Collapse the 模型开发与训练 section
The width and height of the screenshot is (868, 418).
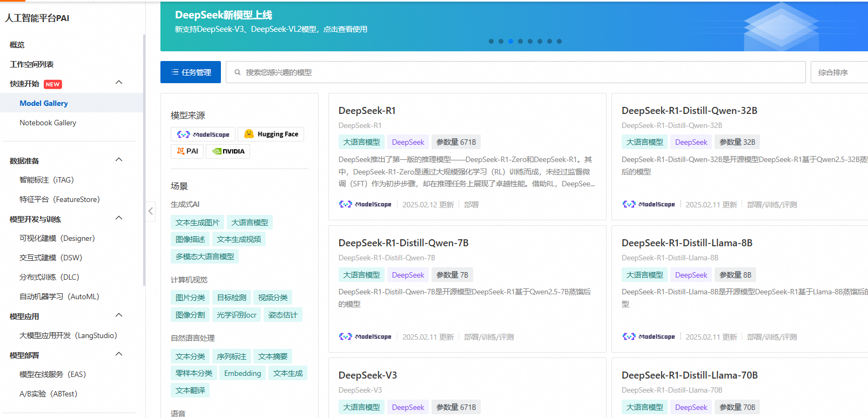pyautogui.click(x=119, y=218)
